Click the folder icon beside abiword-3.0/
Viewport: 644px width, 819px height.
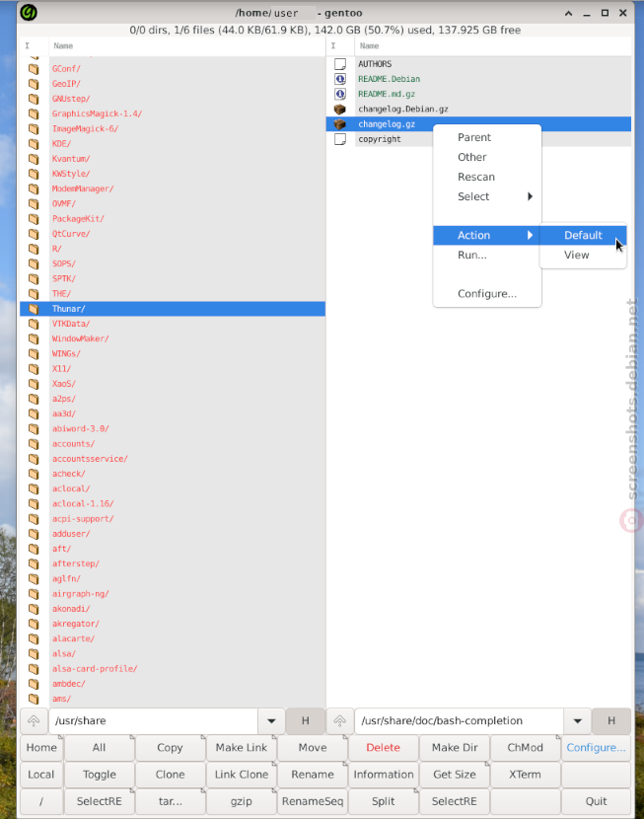[x=34, y=429]
